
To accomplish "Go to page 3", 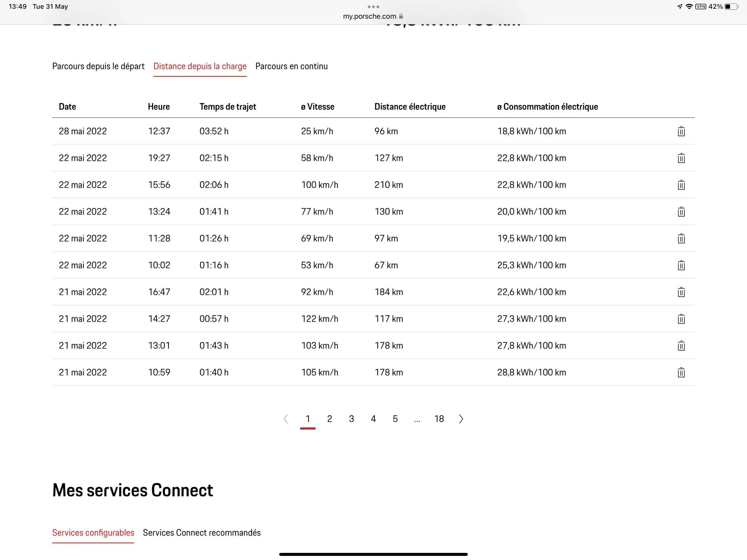I will coord(351,419).
